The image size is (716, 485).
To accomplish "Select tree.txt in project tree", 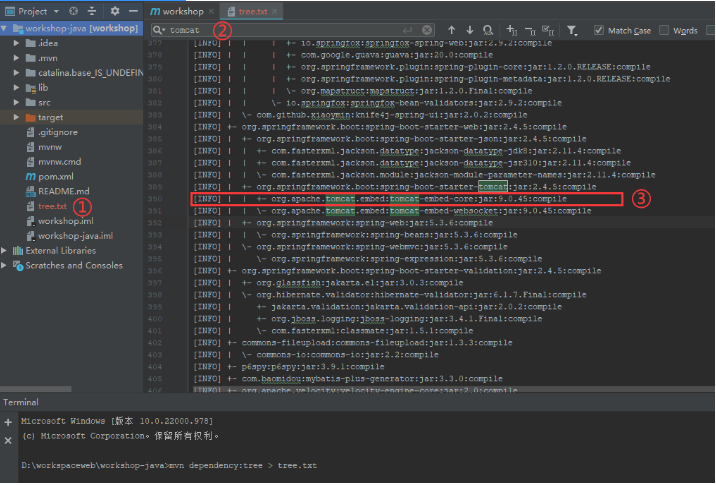I will 52,206.
